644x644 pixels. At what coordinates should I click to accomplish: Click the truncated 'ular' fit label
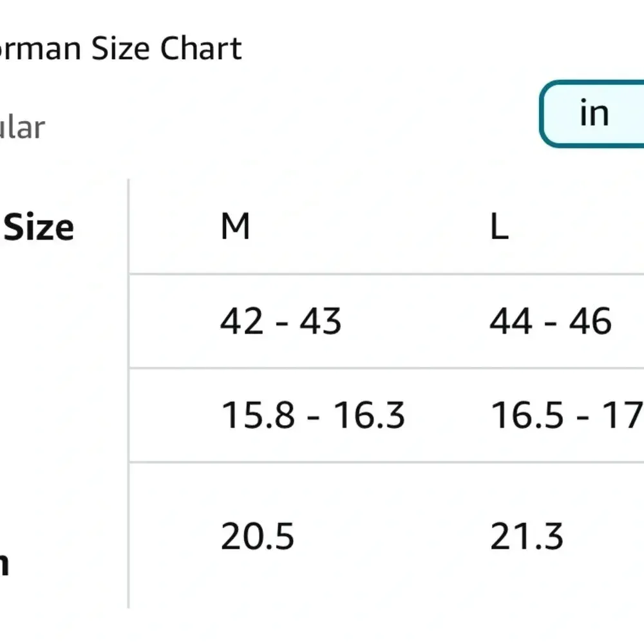pos(23,128)
